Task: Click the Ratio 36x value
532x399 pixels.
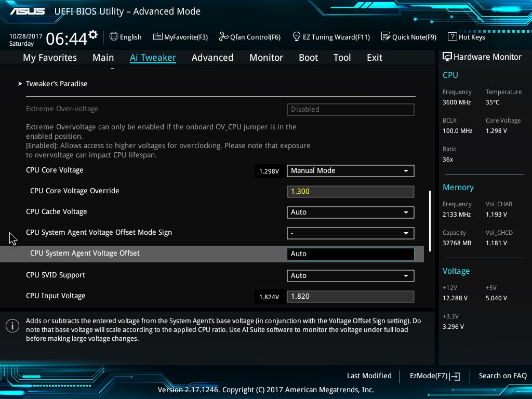Action: pyautogui.click(x=447, y=159)
